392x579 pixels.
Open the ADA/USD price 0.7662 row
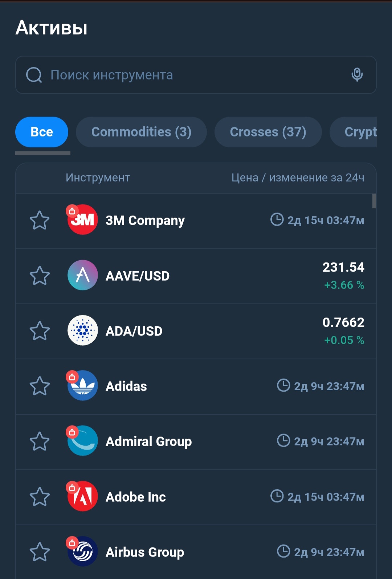click(x=196, y=331)
